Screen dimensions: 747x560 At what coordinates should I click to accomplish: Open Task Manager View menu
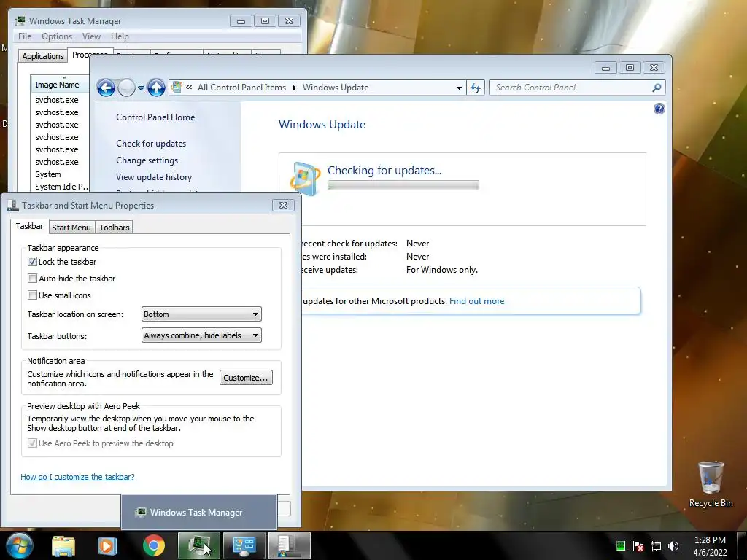pos(91,36)
